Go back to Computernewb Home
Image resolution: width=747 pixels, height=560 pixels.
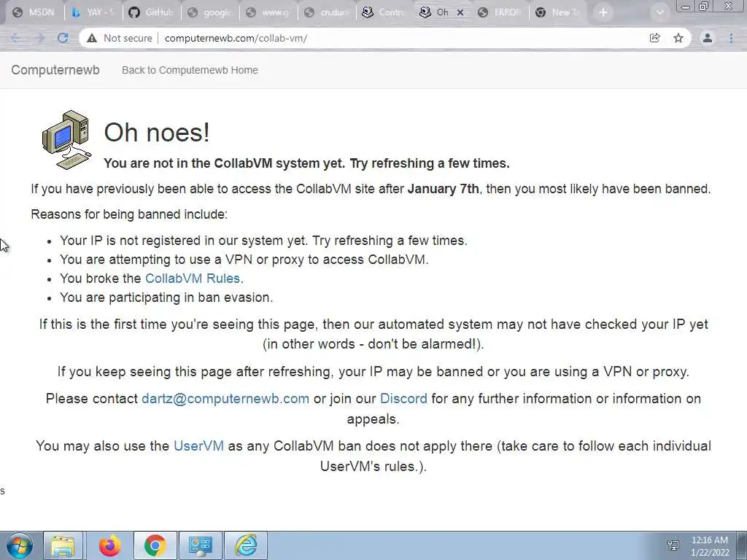click(190, 70)
